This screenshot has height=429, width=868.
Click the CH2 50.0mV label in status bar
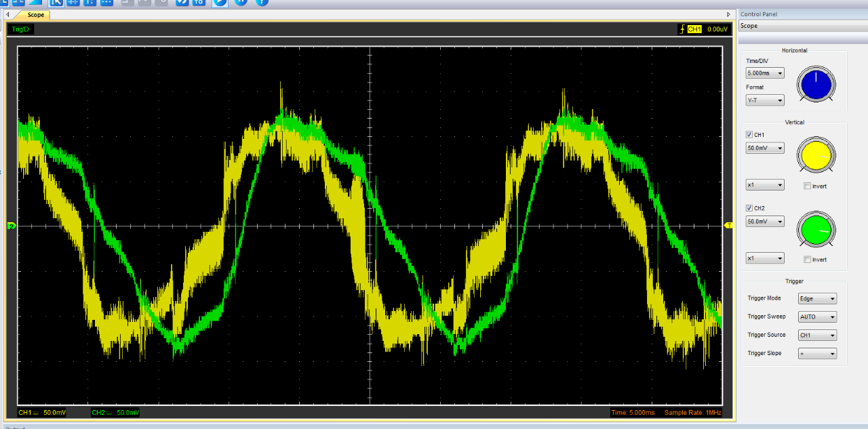(115, 412)
